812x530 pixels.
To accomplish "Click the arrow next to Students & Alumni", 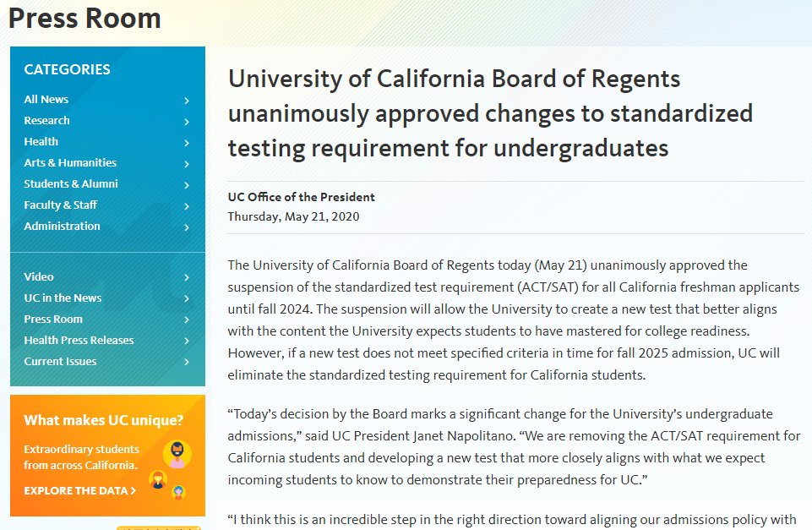I will point(187,185).
